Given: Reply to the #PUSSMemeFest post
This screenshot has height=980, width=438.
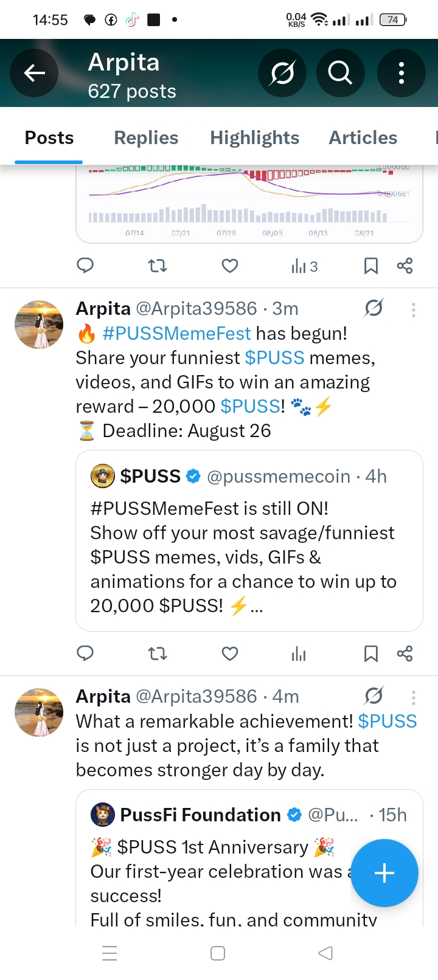Looking at the screenshot, I should (85, 654).
